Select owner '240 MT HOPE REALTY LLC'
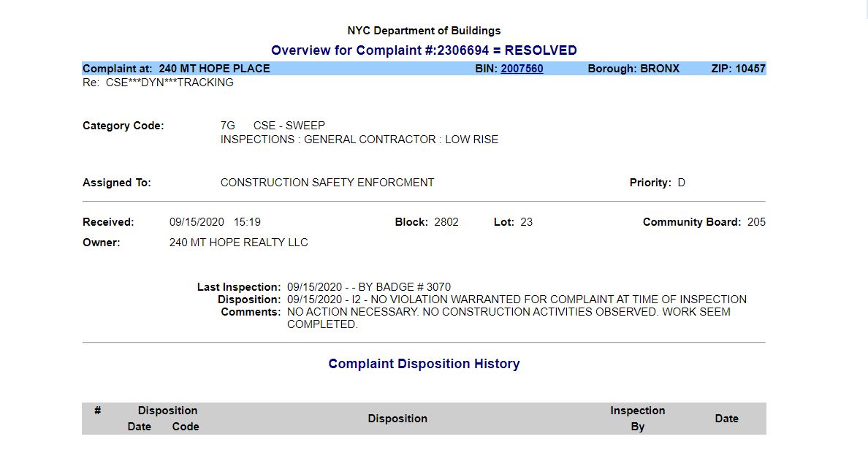This screenshot has height=469, width=868. pos(239,243)
